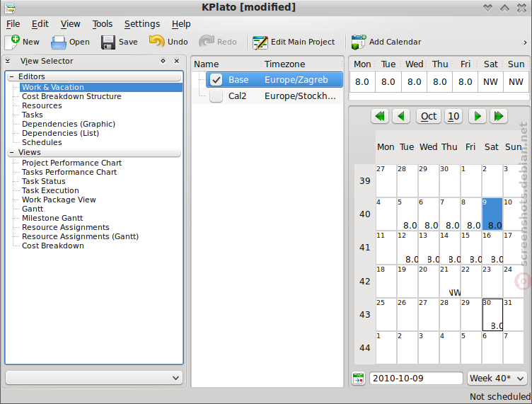Float the View Selector panel

(x=163, y=61)
